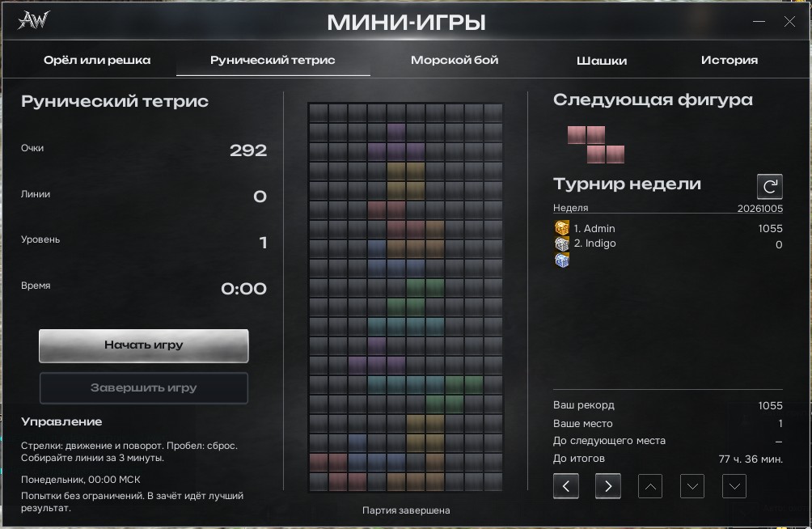The width and height of the screenshot is (812, 529).
Task: Go to the Шашки tab
Action: point(602,61)
